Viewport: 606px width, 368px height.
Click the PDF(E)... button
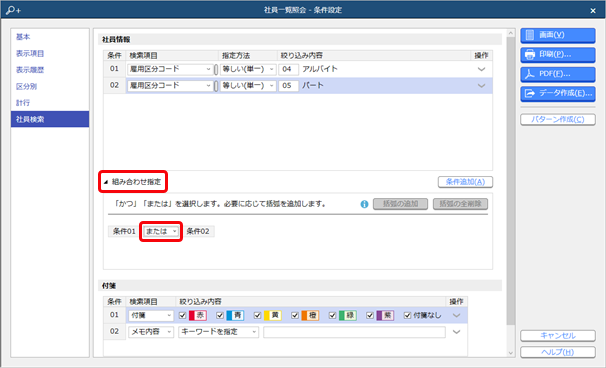(558, 74)
